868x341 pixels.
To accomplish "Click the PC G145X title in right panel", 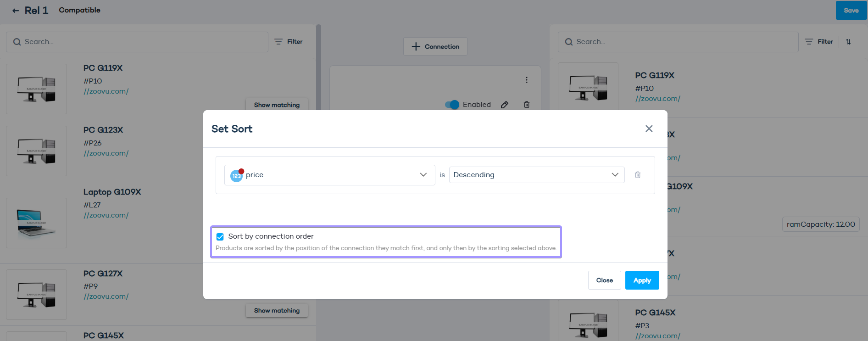I will (x=655, y=313).
